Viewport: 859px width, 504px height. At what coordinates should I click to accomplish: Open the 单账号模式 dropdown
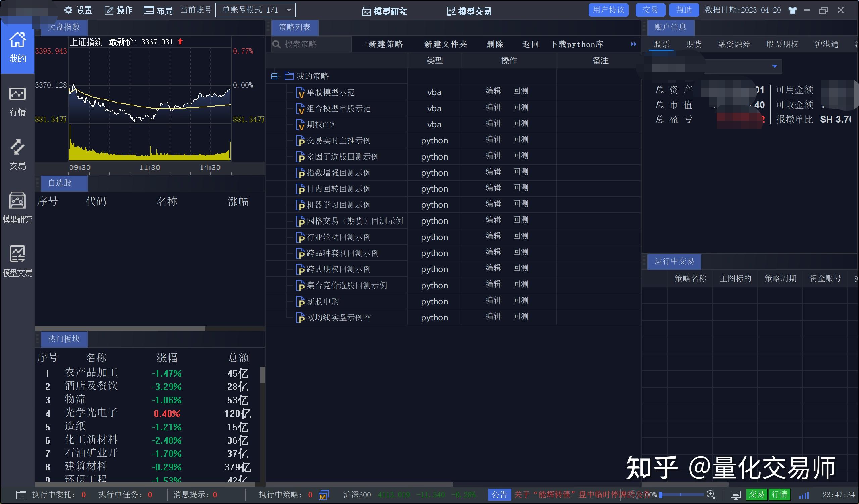[288, 10]
